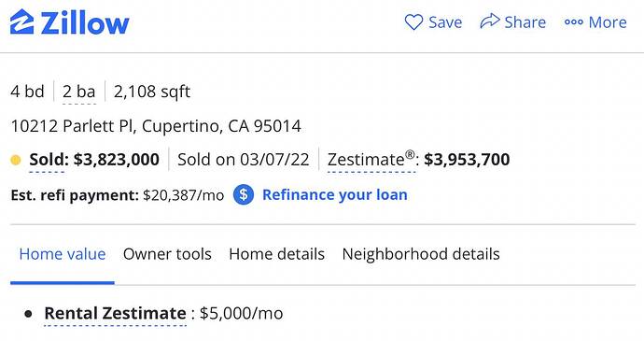This screenshot has width=644, height=341.
Task: Click the underlined Rental Zestimate label
Action: coord(116,314)
